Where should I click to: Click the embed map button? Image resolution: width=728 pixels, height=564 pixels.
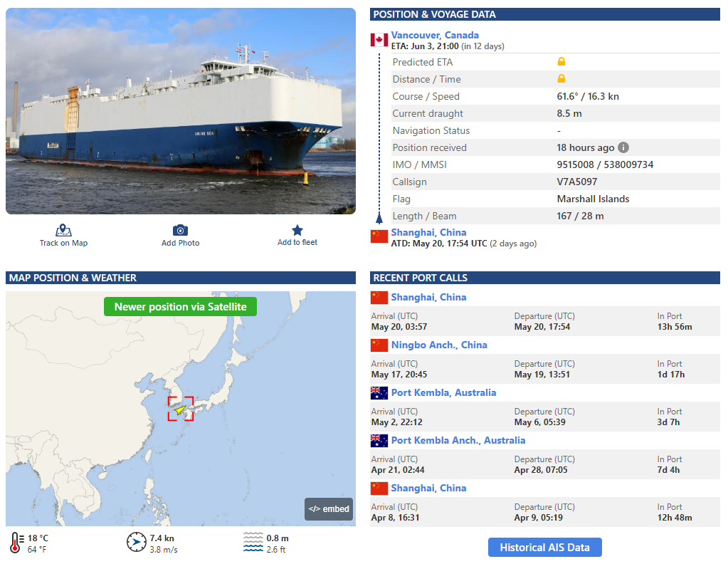tap(329, 508)
